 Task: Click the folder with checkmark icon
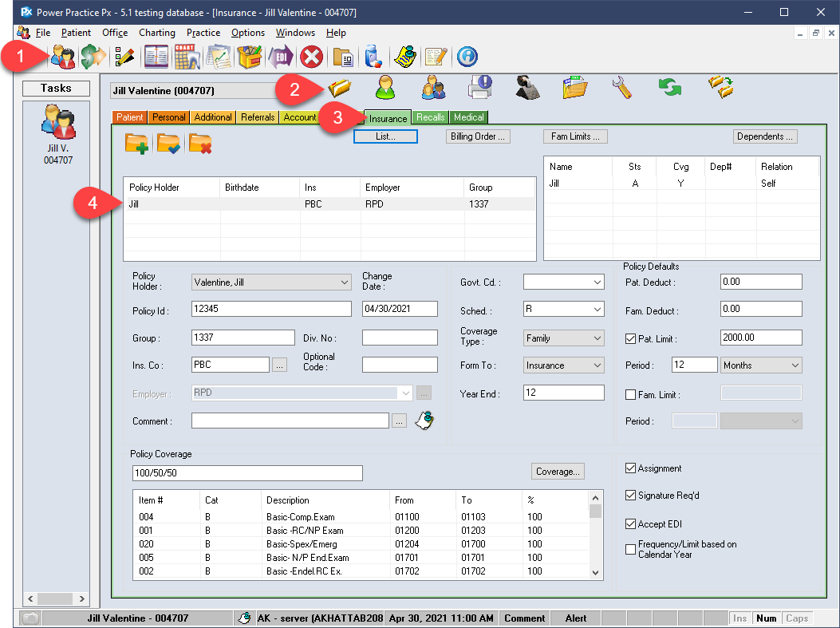point(168,144)
